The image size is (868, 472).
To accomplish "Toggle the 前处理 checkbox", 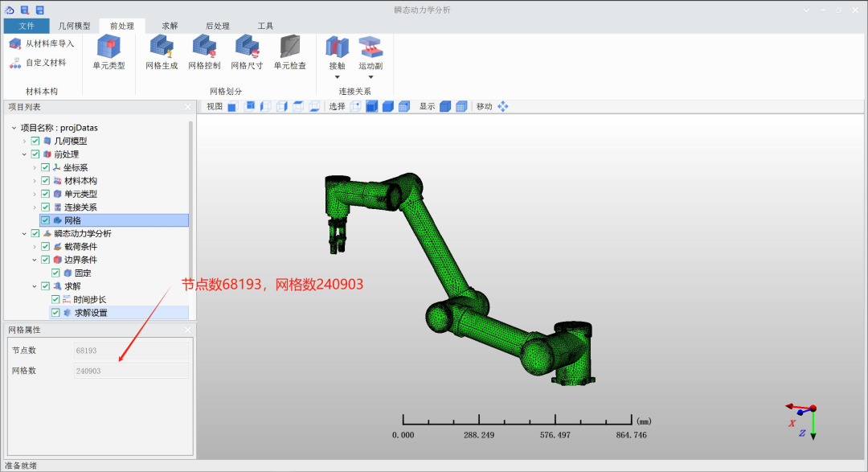I will point(35,154).
